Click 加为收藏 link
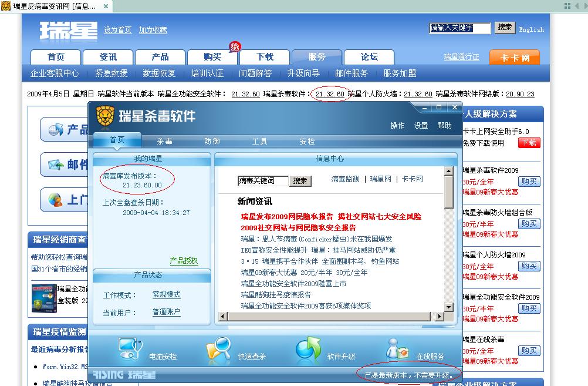The height and width of the screenshot is (386, 588). (x=153, y=30)
